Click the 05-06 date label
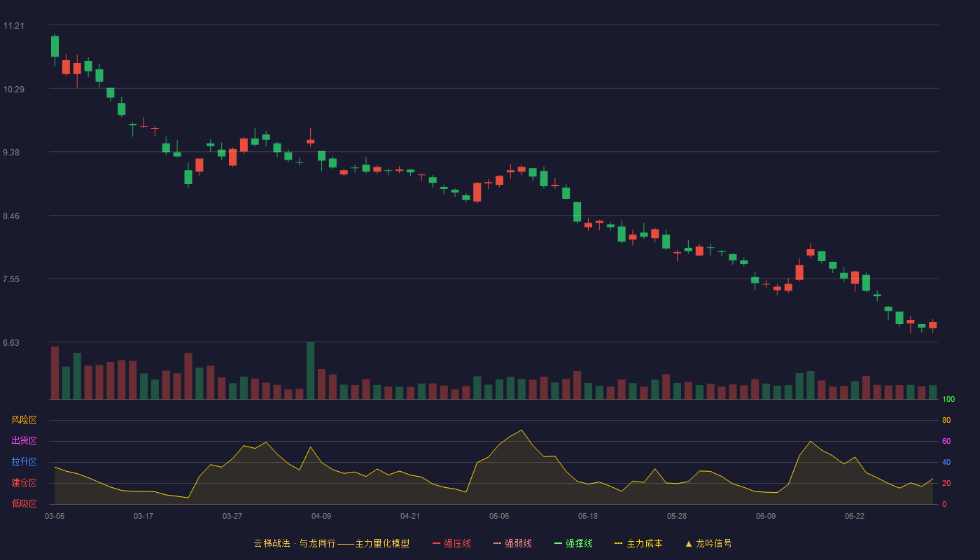The height and width of the screenshot is (560, 980). pos(499,516)
